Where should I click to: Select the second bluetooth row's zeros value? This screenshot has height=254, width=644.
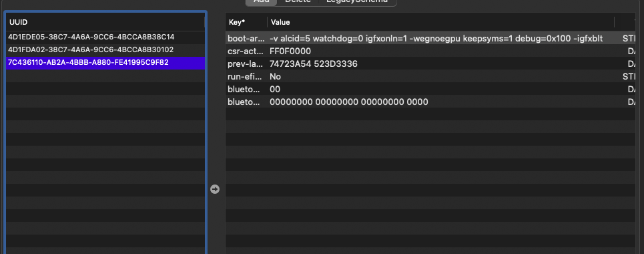tap(349, 102)
